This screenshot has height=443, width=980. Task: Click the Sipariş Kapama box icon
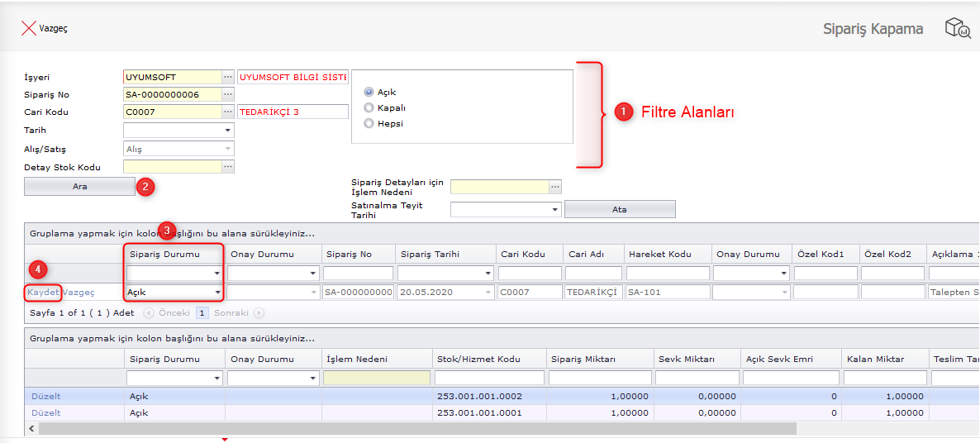957,29
